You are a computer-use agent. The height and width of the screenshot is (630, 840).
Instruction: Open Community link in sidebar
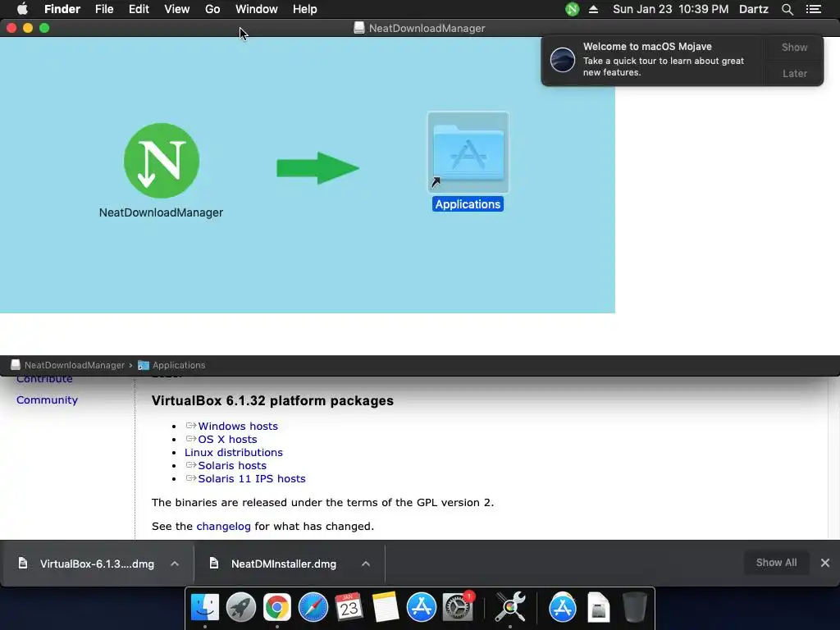click(x=47, y=399)
